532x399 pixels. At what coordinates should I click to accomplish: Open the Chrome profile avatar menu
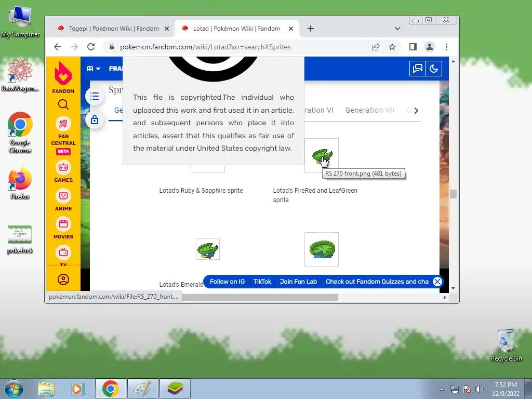[x=430, y=47]
